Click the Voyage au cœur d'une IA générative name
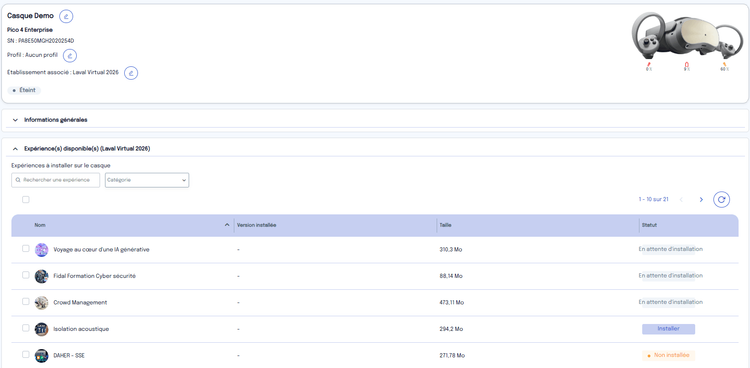 (x=101, y=250)
